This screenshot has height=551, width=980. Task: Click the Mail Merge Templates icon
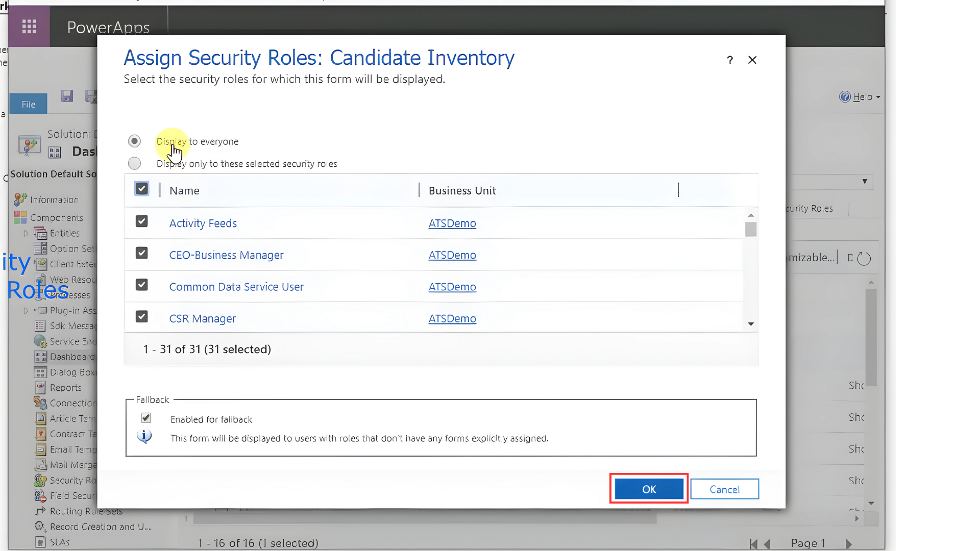coord(40,465)
